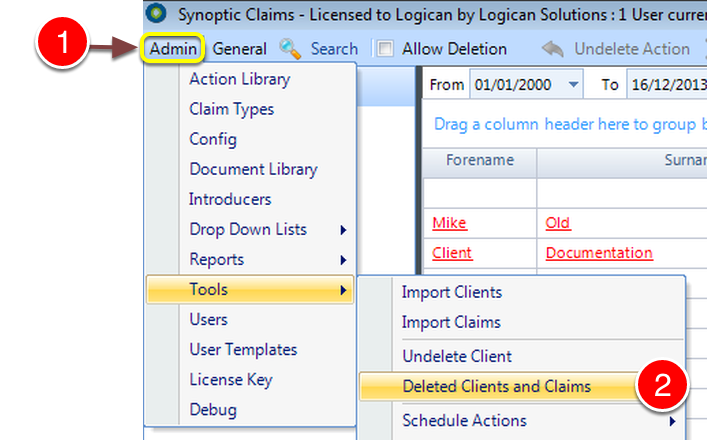
Task: Open the Admin menu
Action: coord(173,48)
